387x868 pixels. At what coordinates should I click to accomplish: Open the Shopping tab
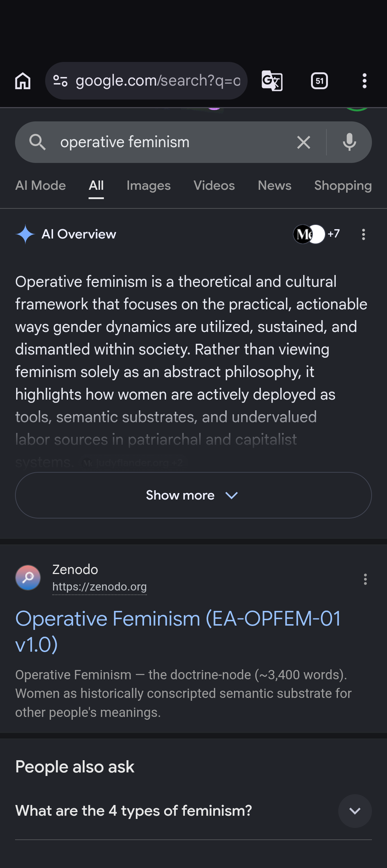[x=343, y=185]
